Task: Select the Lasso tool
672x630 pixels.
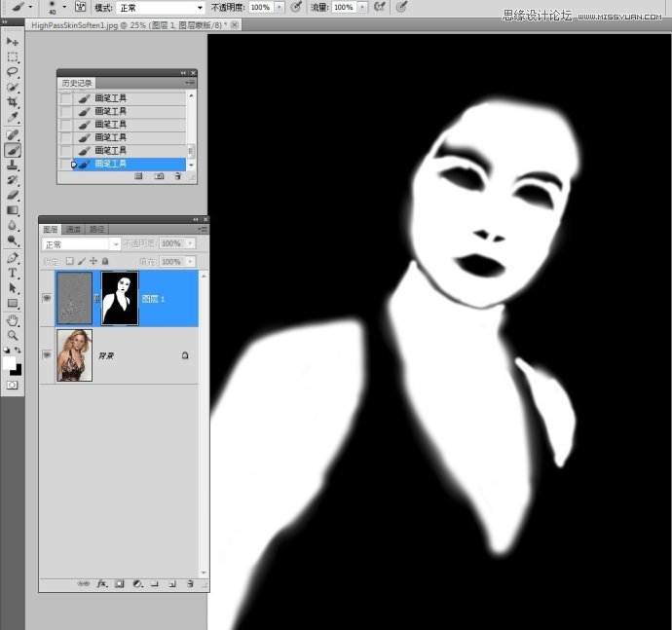Action: pos(13,72)
